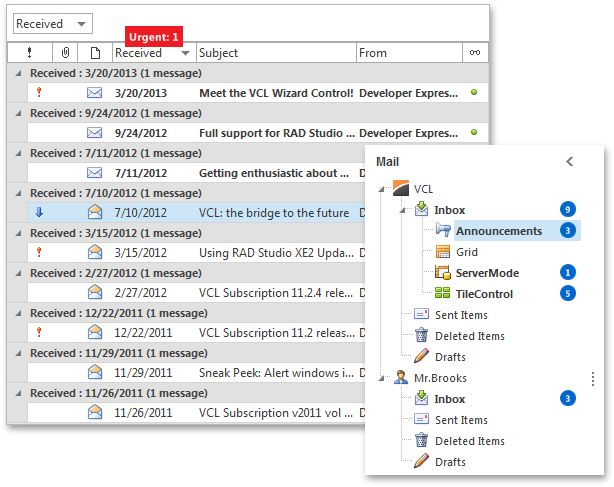Collapse the VCL Inbox subfolder tree
This screenshot has width=614, height=487.
click(402, 211)
